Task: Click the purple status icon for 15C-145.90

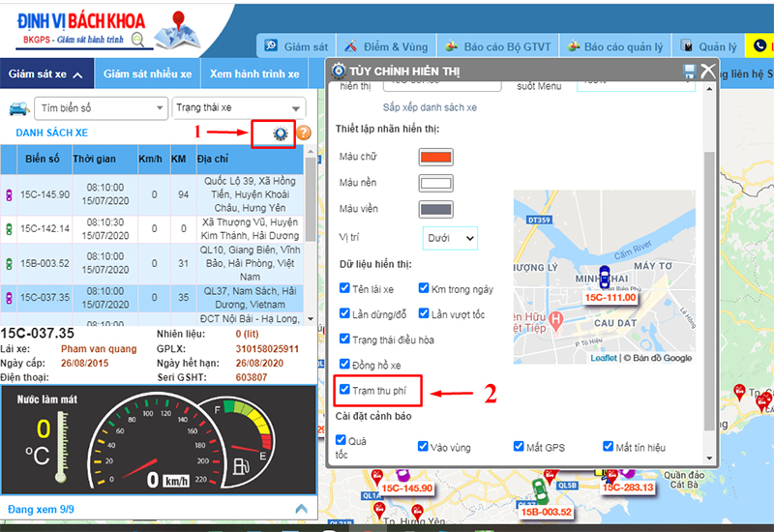Action: coord(9,195)
